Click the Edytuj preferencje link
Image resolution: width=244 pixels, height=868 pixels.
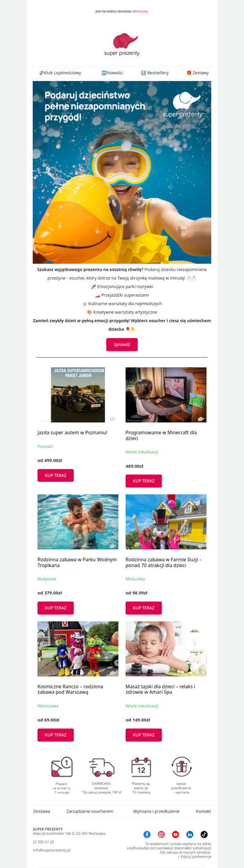click(x=196, y=856)
